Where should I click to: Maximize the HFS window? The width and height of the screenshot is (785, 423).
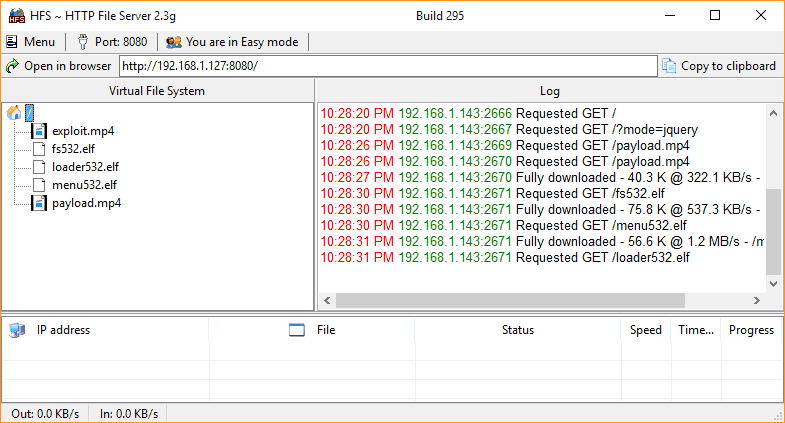715,16
